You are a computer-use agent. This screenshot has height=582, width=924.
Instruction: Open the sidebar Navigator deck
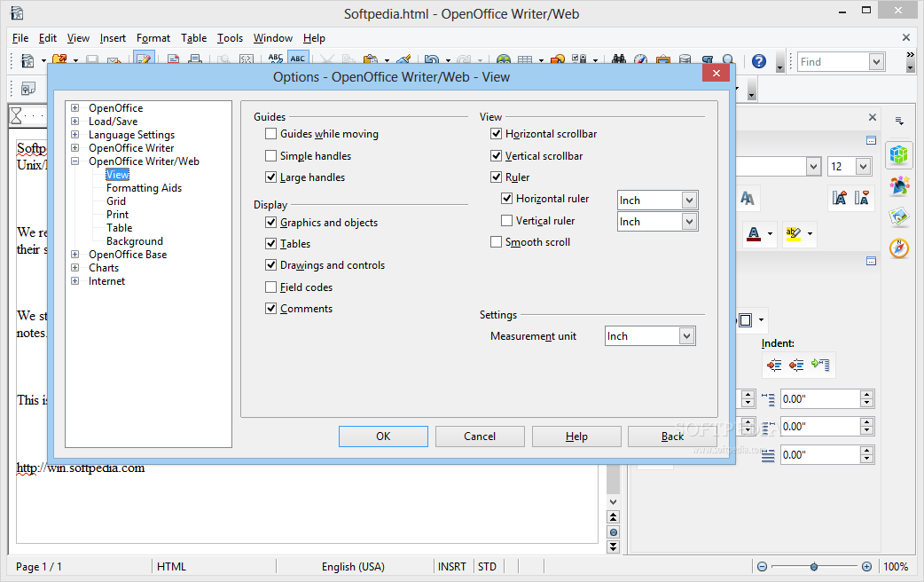pyautogui.click(x=898, y=248)
